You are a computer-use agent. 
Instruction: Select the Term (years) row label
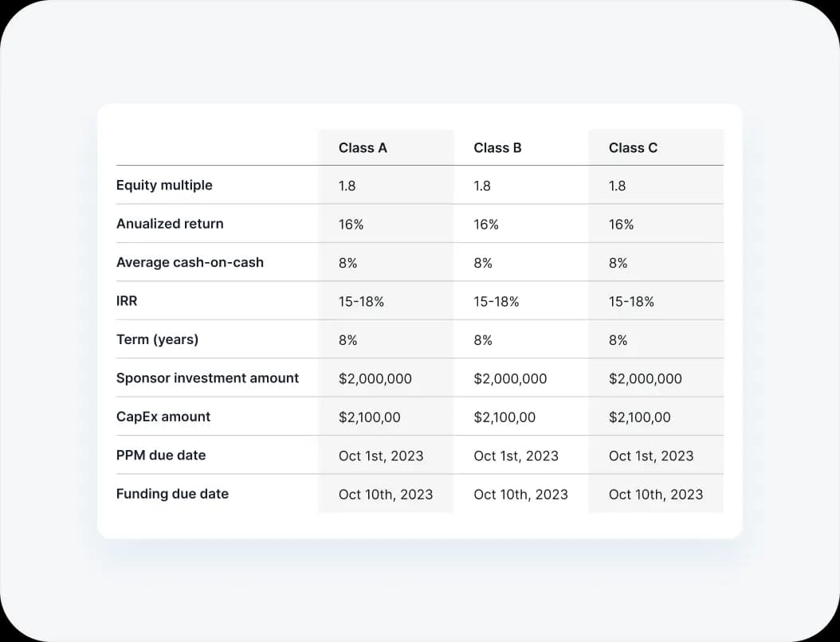[157, 339]
